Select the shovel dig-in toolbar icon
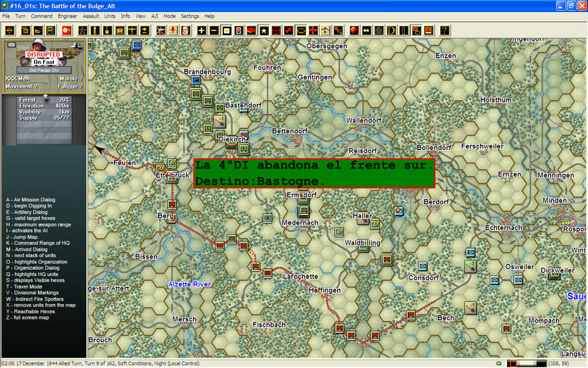The height and width of the screenshot is (368, 588). pos(107,30)
